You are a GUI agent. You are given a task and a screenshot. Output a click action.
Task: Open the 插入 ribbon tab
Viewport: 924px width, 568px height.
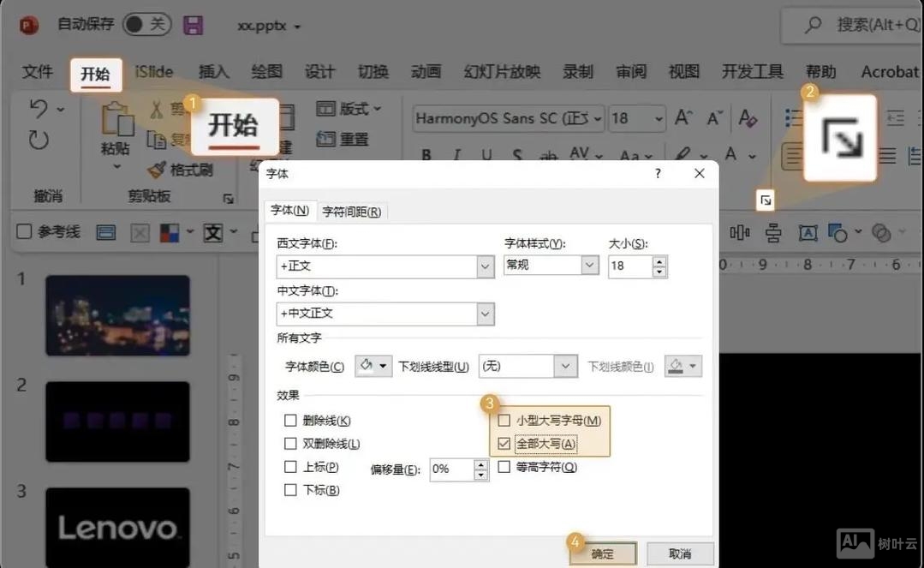click(213, 72)
